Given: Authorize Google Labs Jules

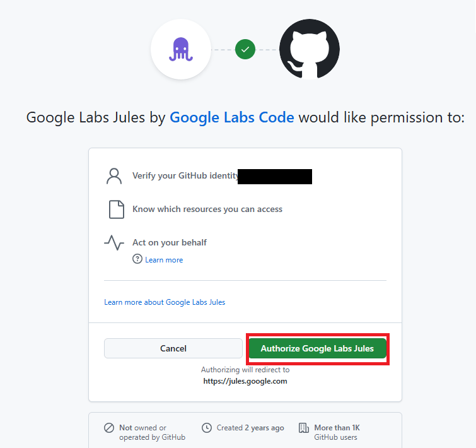Looking at the screenshot, I should pos(317,348).
